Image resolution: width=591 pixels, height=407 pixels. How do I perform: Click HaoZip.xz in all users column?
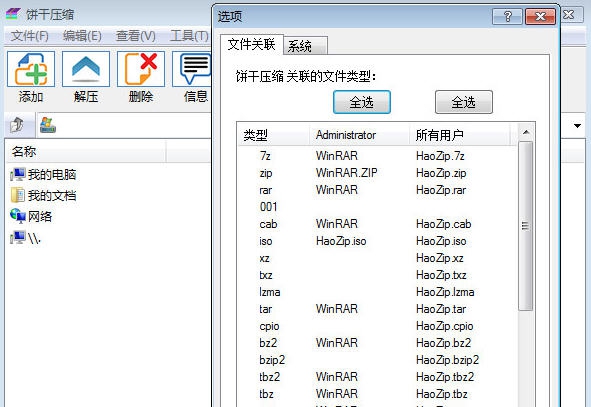[x=440, y=258]
